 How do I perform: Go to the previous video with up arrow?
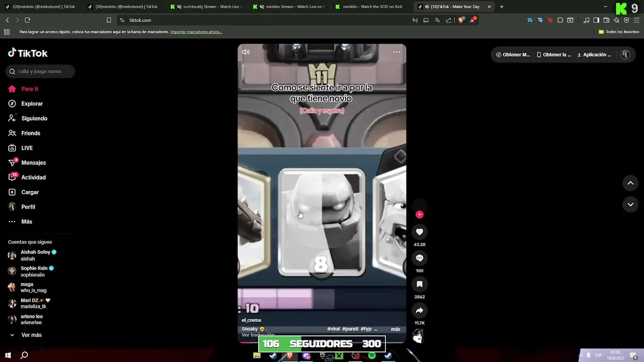pos(630,183)
